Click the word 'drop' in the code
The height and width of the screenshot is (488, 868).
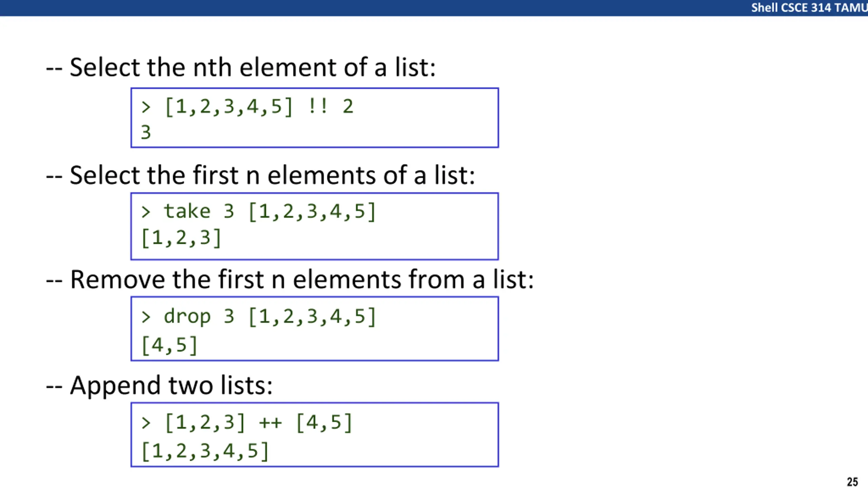point(187,317)
